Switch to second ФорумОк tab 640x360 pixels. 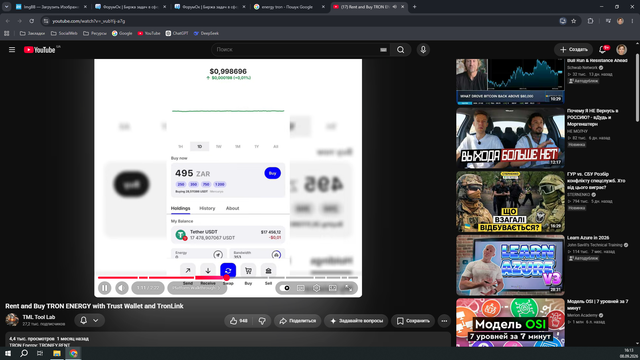pos(210,7)
